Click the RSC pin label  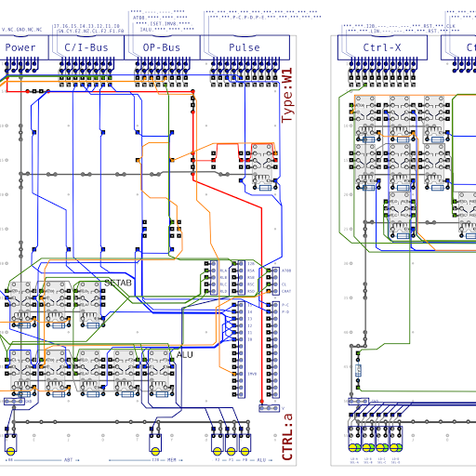click(251, 284)
